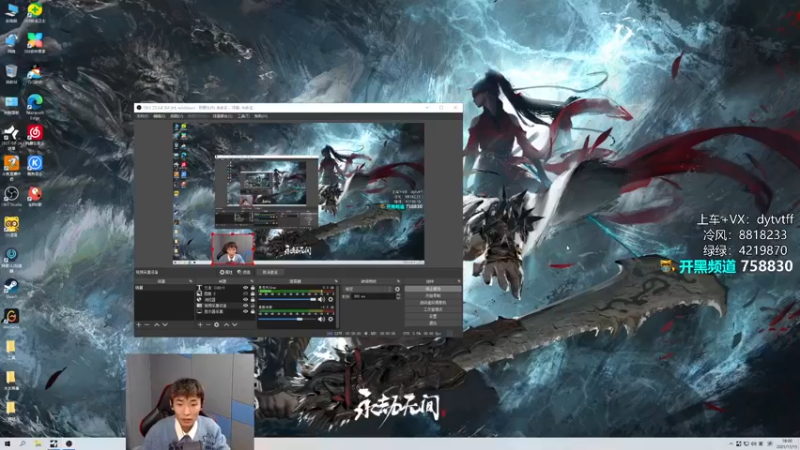Open source Filters in the source toolbar
The width and height of the screenshot is (800, 450).
tap(244, 272)
